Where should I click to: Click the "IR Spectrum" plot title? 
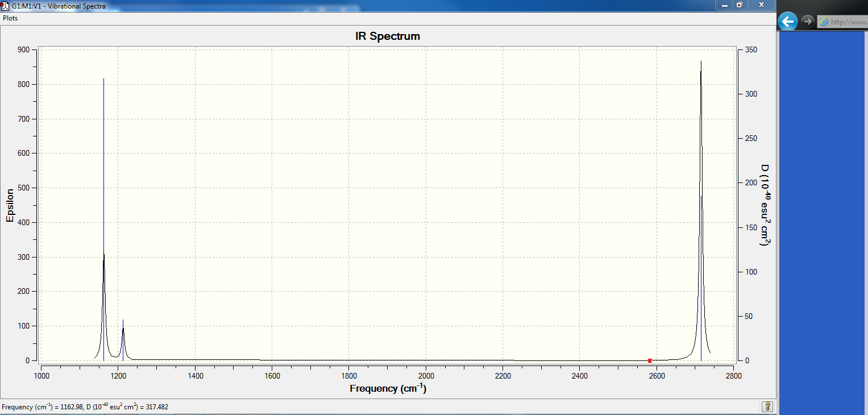tap(388, 36)
